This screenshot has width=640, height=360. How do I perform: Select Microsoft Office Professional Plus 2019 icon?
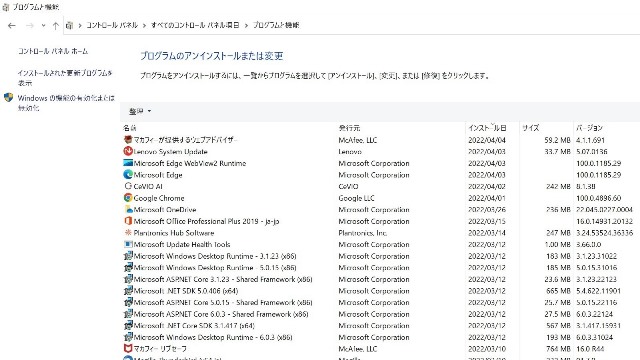pyautogui.click(x=128, y=221)
